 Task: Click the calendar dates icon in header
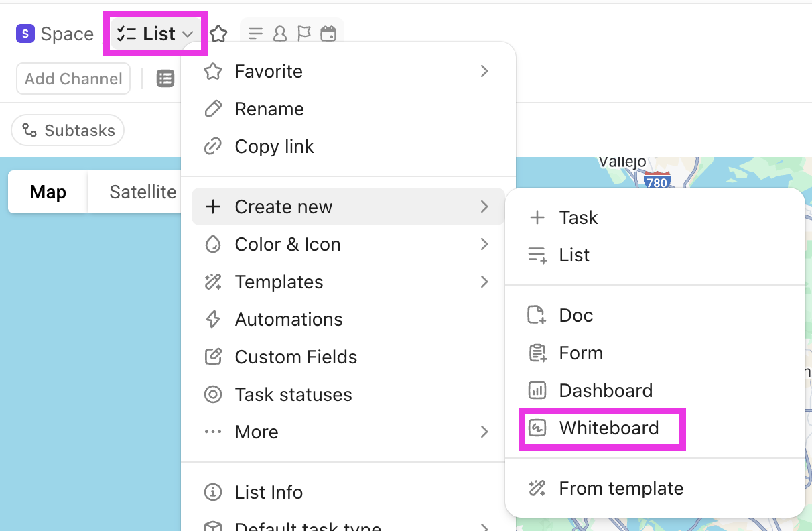click(x=328, y=34)
